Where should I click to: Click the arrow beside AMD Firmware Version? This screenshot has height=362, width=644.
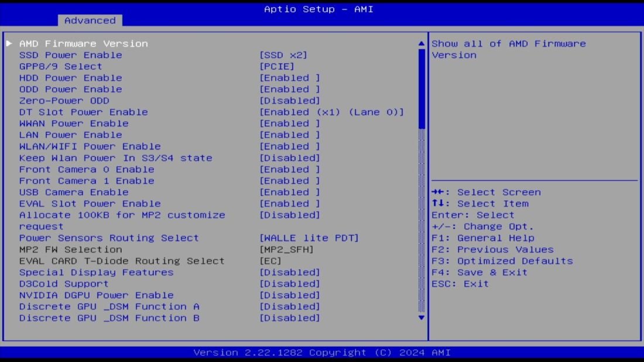click(x=9, y=43)
